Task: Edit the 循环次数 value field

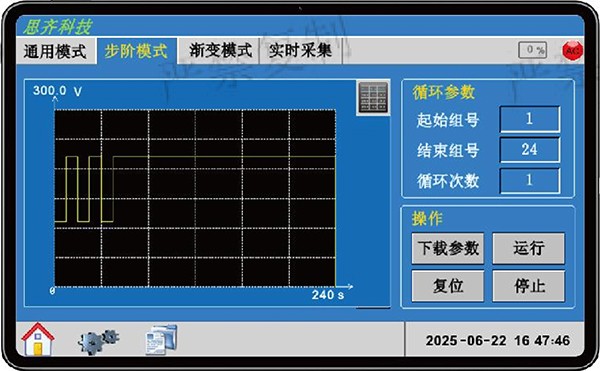Action: tap(530, 180)
